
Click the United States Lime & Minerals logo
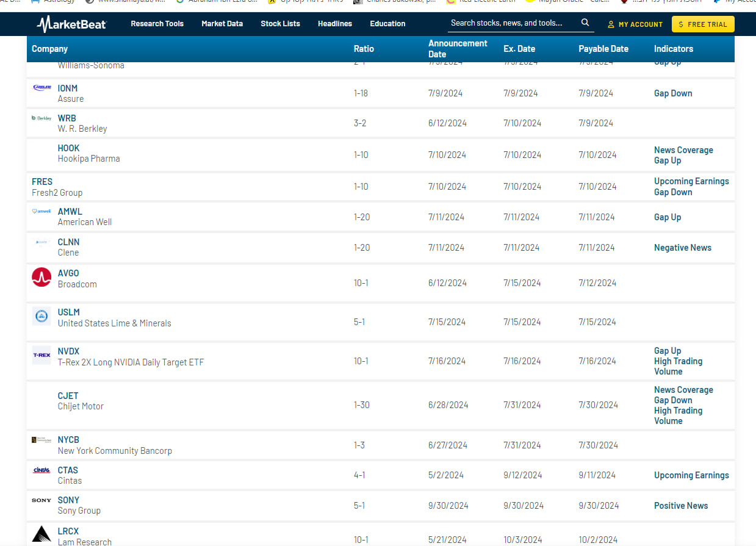point(41,316)
